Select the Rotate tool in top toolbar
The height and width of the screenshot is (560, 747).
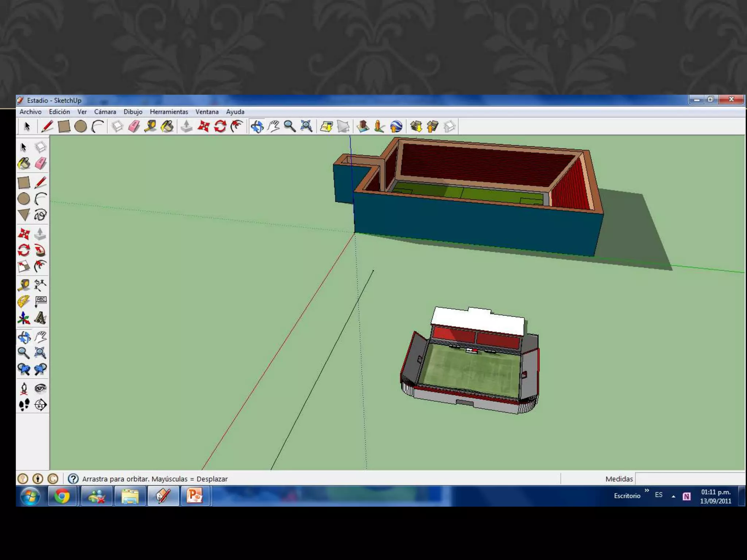220,127
